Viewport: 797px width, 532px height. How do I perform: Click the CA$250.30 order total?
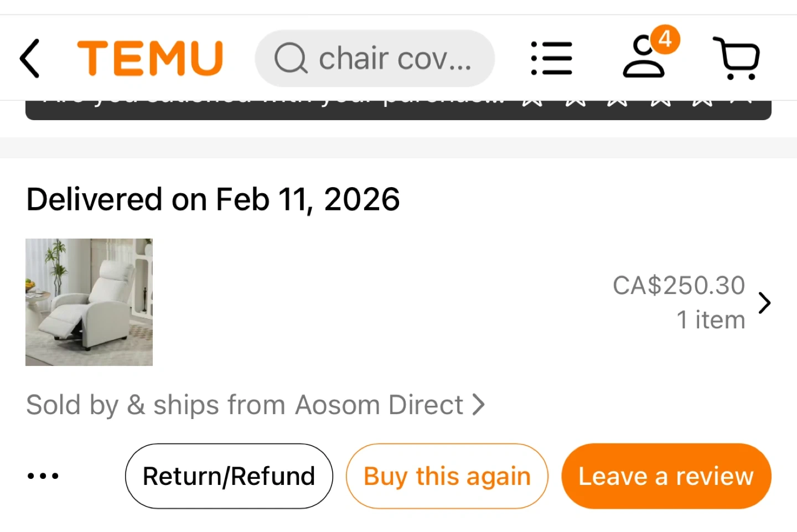pos(679,286)
